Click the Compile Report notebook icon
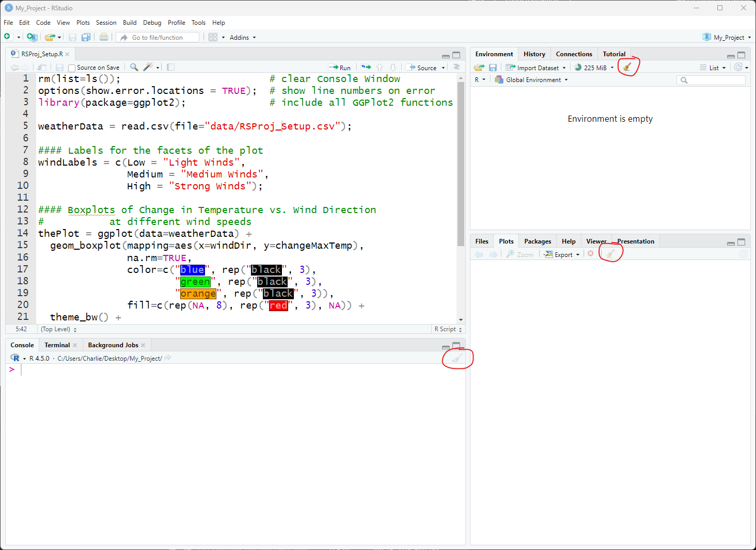 click(171, 68)
